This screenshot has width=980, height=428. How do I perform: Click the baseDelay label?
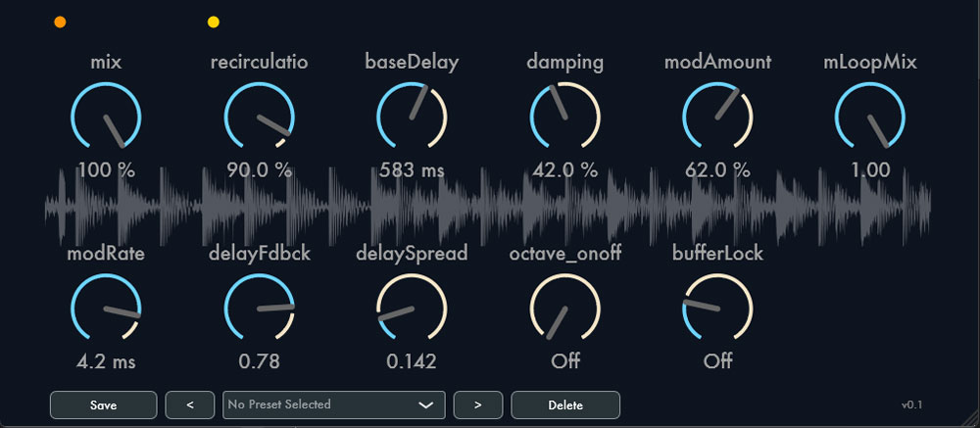click(412, 63)
